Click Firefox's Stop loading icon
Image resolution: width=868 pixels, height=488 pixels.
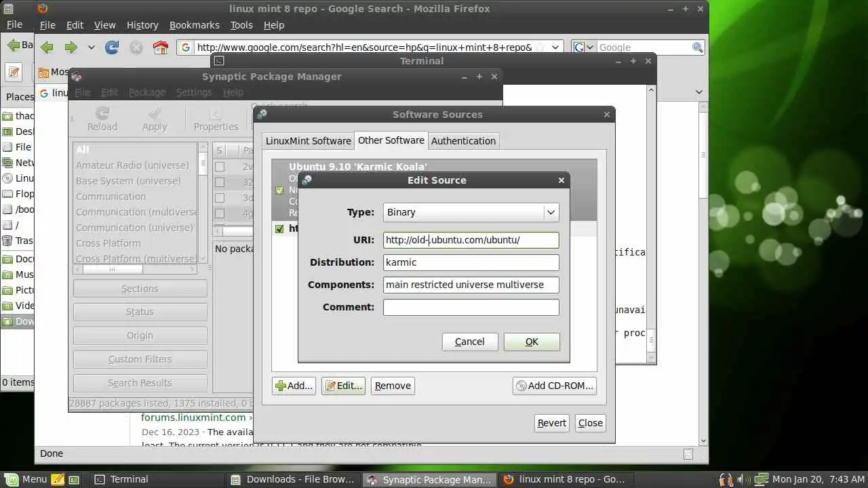tap(136, 47)
